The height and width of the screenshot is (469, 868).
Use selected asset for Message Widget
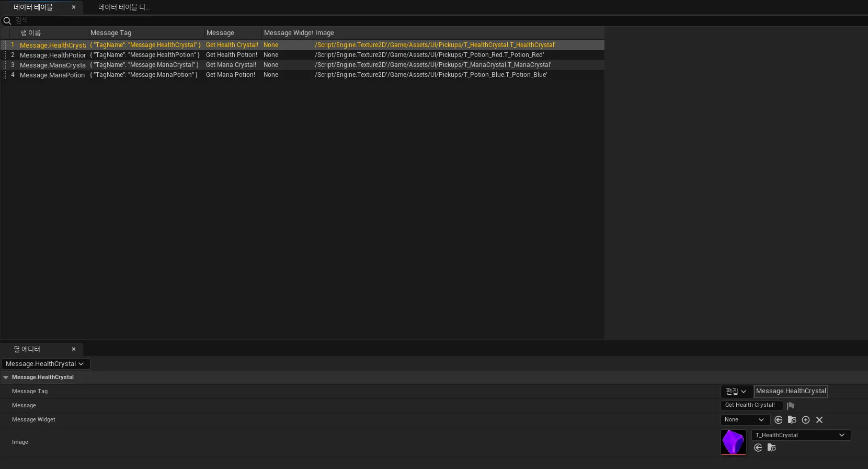click(779, 420)
